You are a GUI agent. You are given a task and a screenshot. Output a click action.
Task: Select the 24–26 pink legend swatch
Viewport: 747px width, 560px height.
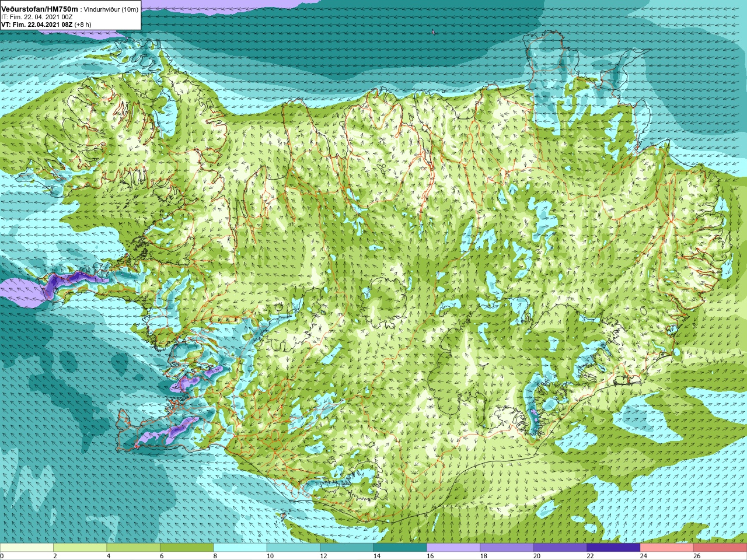point(667,548)
